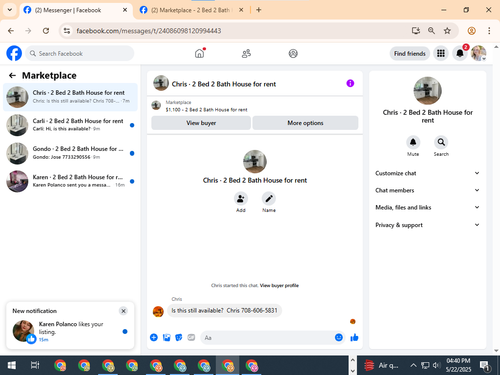
Task: Toggle conversation information purple icon
Action: 350,83
